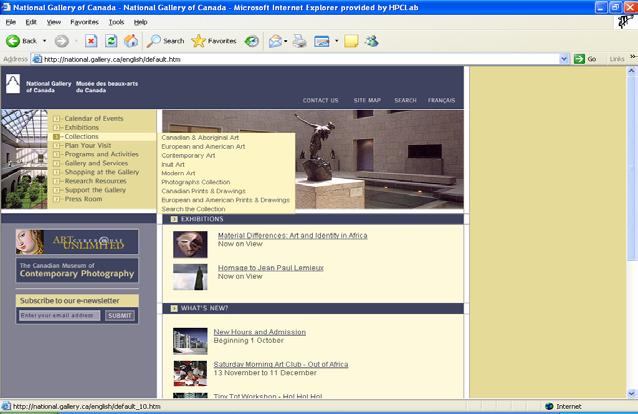Click the Forward arrow icon
The image size is (638, 414).
tap(61, 41)
